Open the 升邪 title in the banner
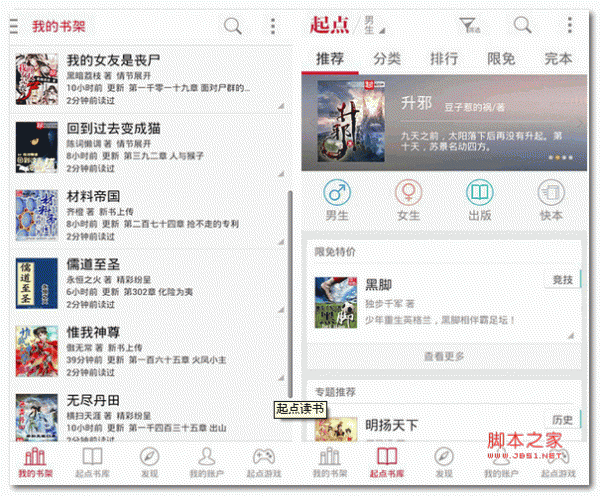This screenshot has width=600, height=496. coord(416,103)
